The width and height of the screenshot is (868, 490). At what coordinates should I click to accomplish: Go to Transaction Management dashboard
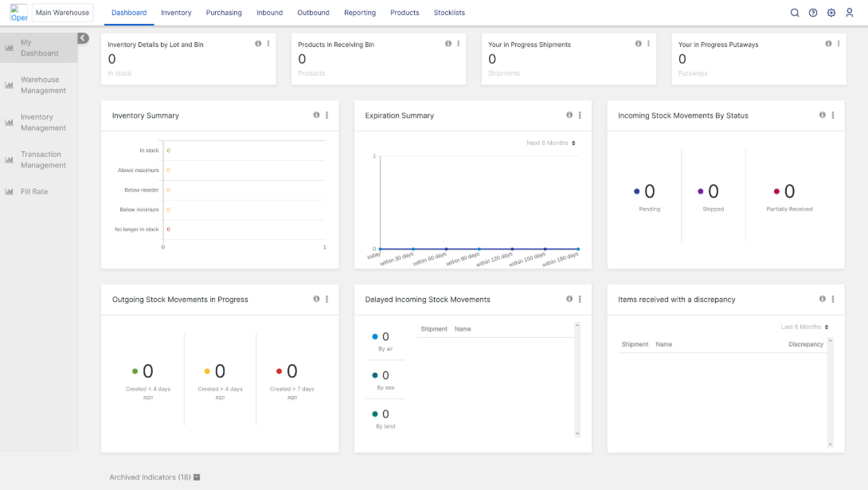[39, 160]
